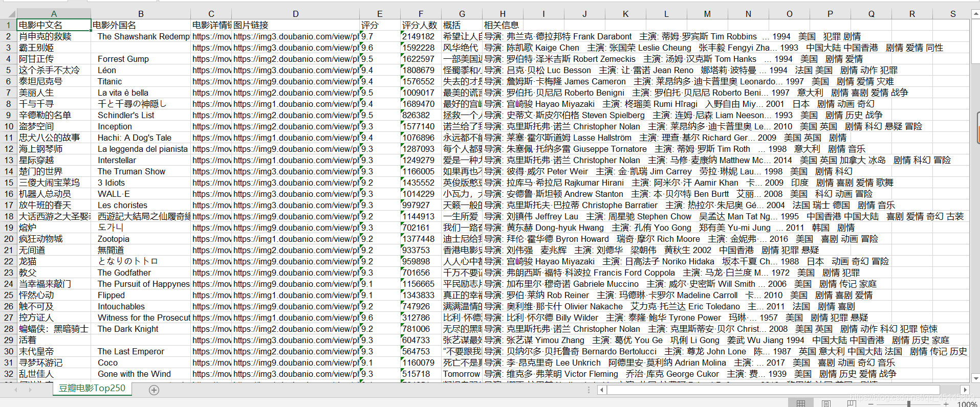Select the Titanic cell

tap(141, 81)
